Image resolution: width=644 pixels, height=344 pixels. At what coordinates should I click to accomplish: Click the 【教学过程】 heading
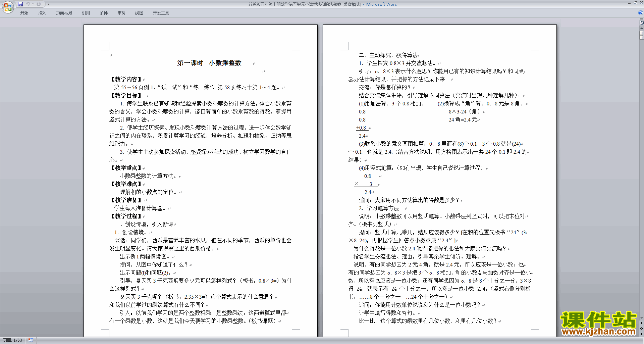point(126,216)
